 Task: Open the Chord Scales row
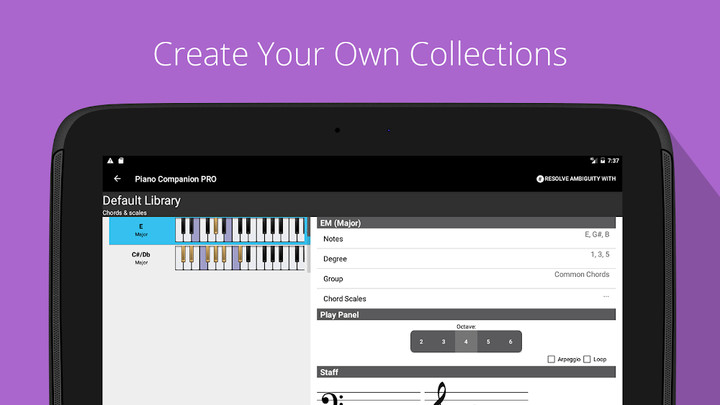pos(465,298)
